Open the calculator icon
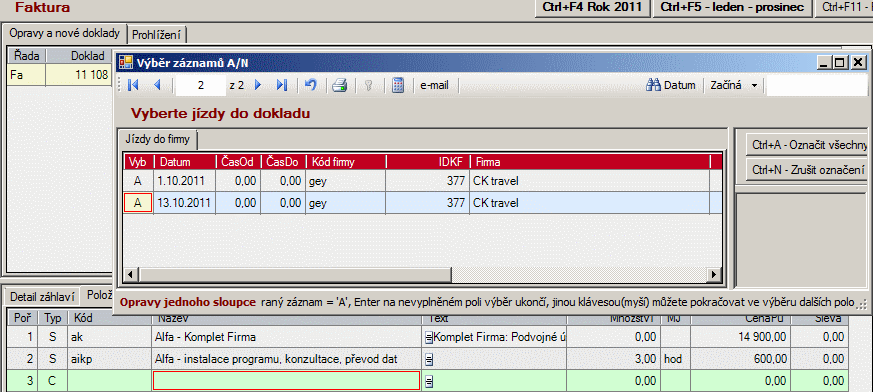Screen dimensions: 873x392 398,85
